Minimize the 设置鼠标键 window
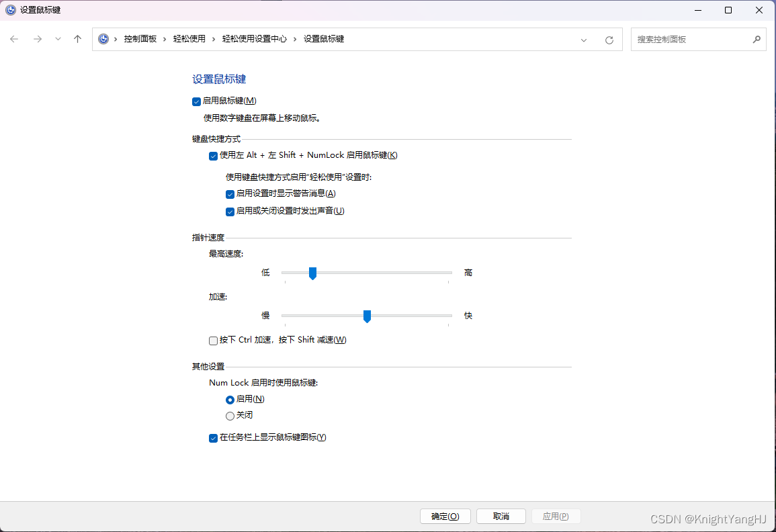The width and height of the screenshot is (776, 532). (698, 10)
